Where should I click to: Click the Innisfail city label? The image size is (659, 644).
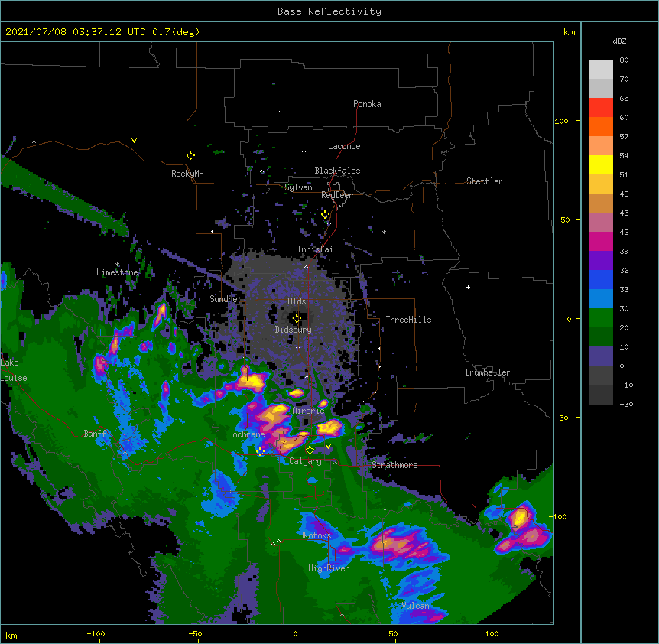tap(317, 249)
